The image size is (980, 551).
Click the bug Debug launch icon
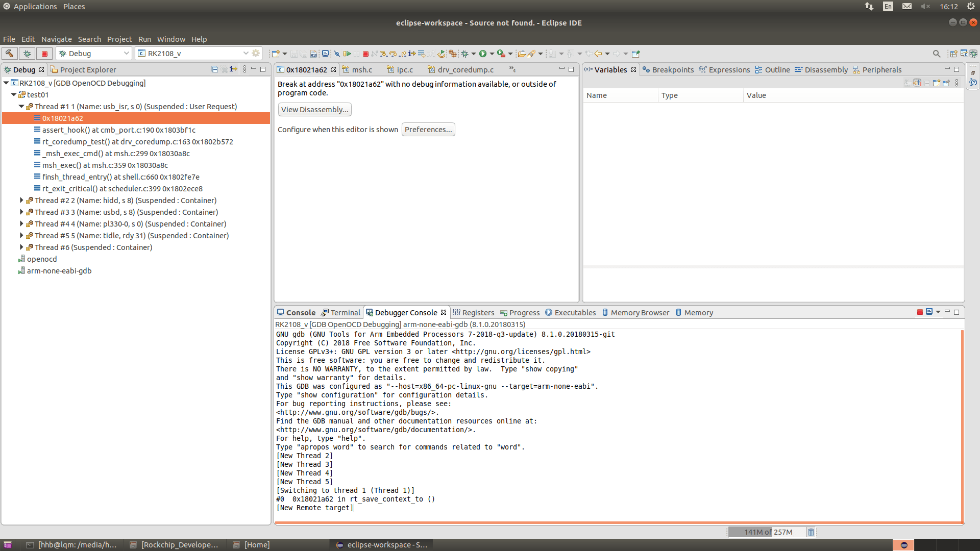click(464, 54)
